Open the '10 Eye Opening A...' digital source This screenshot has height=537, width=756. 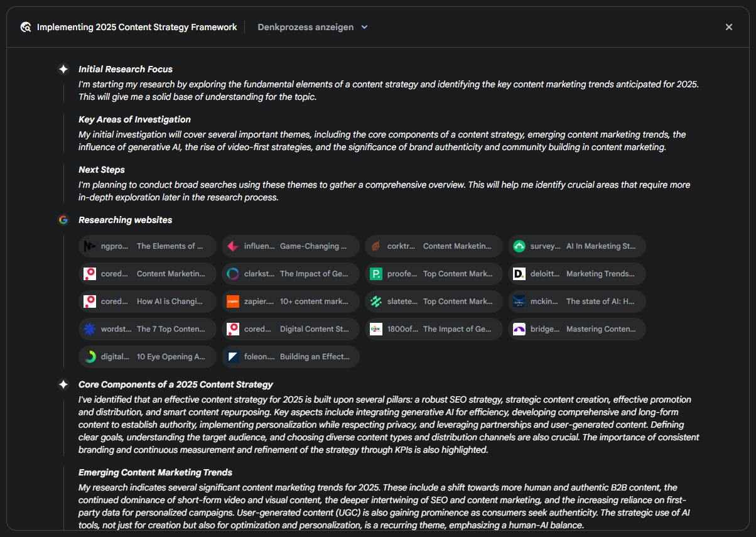[x=148, y=357]
